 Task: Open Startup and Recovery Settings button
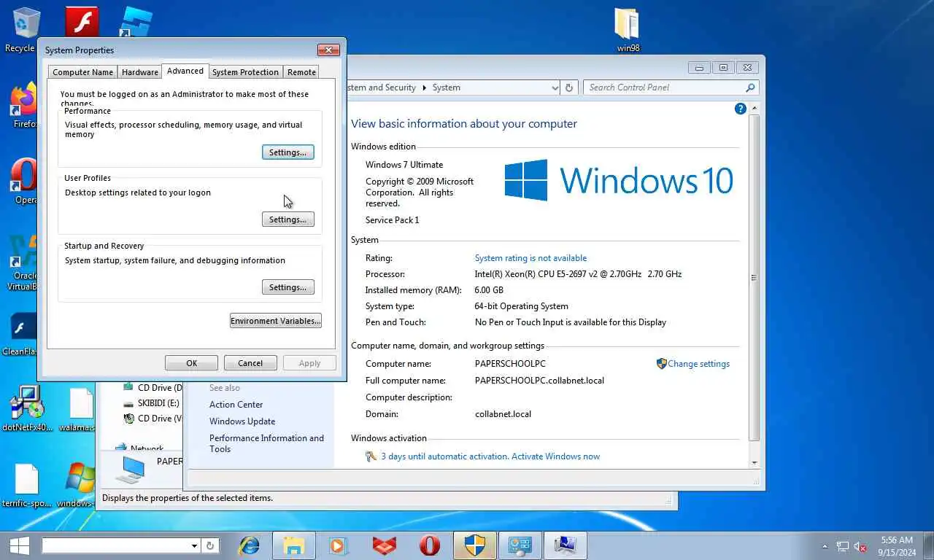coord(287,287)
